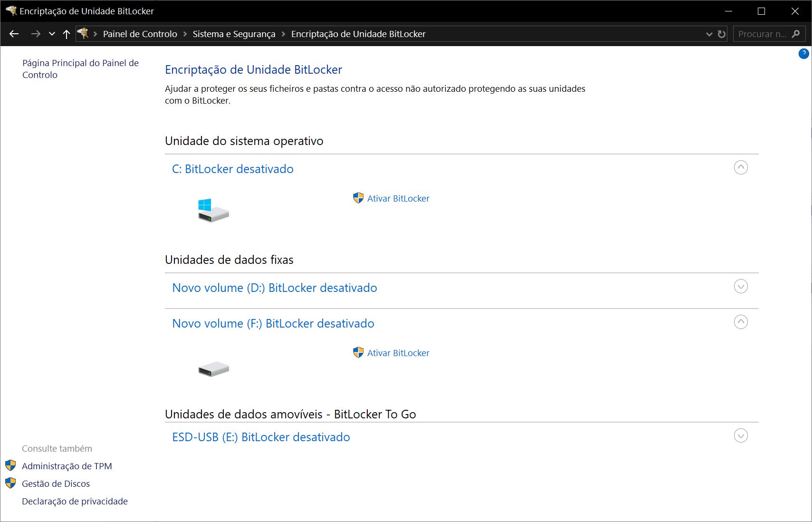Click the Unidades de dados fixas heading
The image size is (812, 522).
pyautogui.click(x=229, y=260)
